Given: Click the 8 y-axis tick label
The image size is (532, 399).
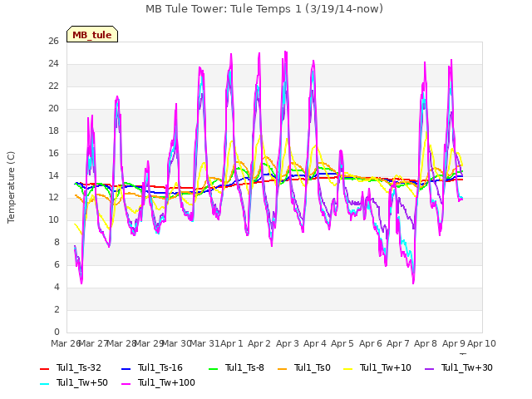Looking at the screenshot, I should [x=57, y=243].
